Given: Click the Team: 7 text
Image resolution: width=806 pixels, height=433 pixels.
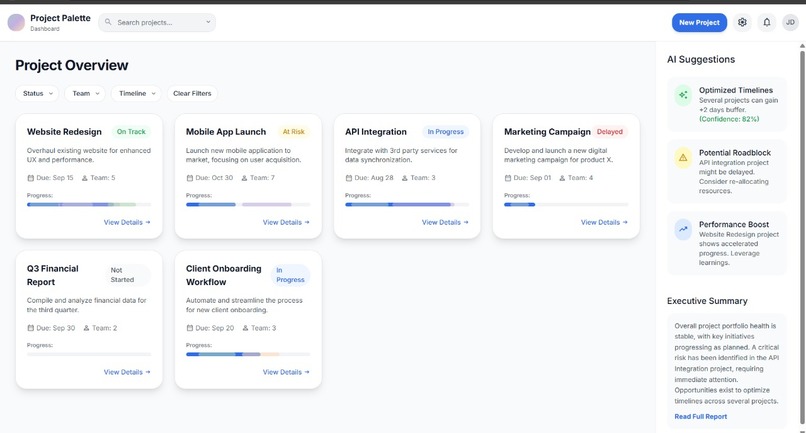Looking at the screenshot, I should (x=262, y=178).
